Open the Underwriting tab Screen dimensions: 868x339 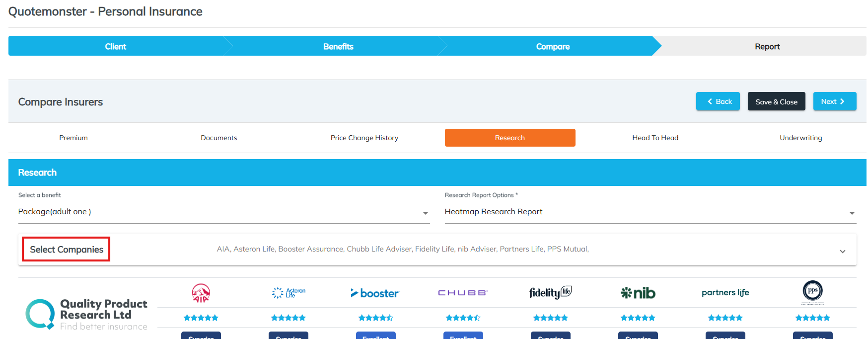click(801, 138)
